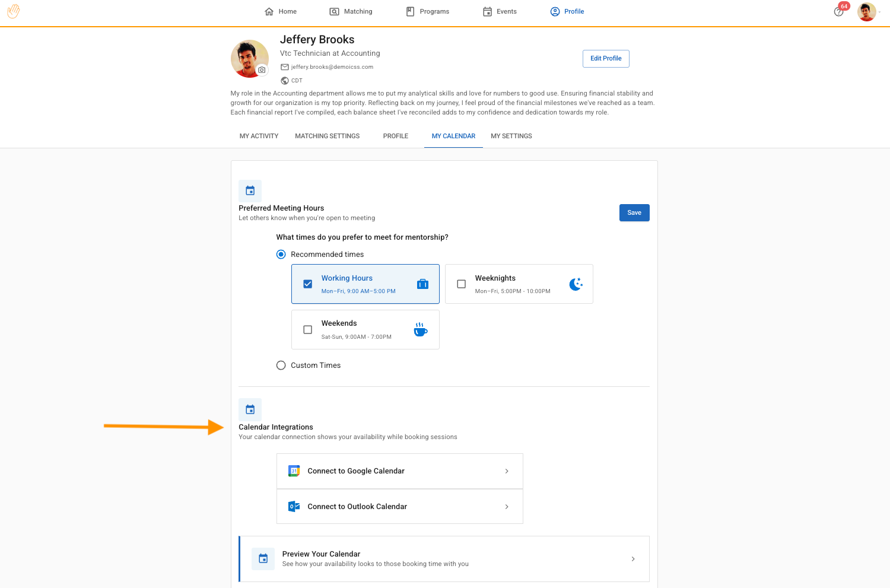Select the Custom Times radio button
The height and width of the screenshot is (588, 890).
point(281,365)
